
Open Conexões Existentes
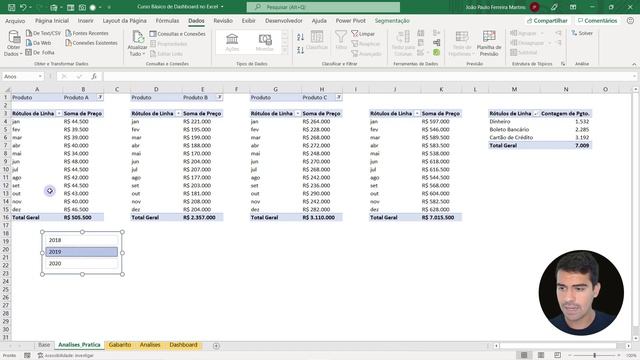pyautogui.click(x=91, y=42)
